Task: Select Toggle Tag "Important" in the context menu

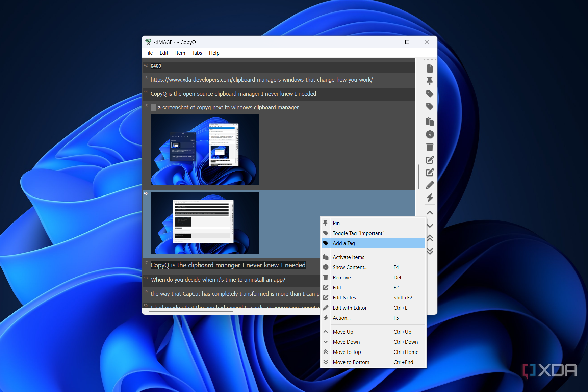Action: (373, 233)
